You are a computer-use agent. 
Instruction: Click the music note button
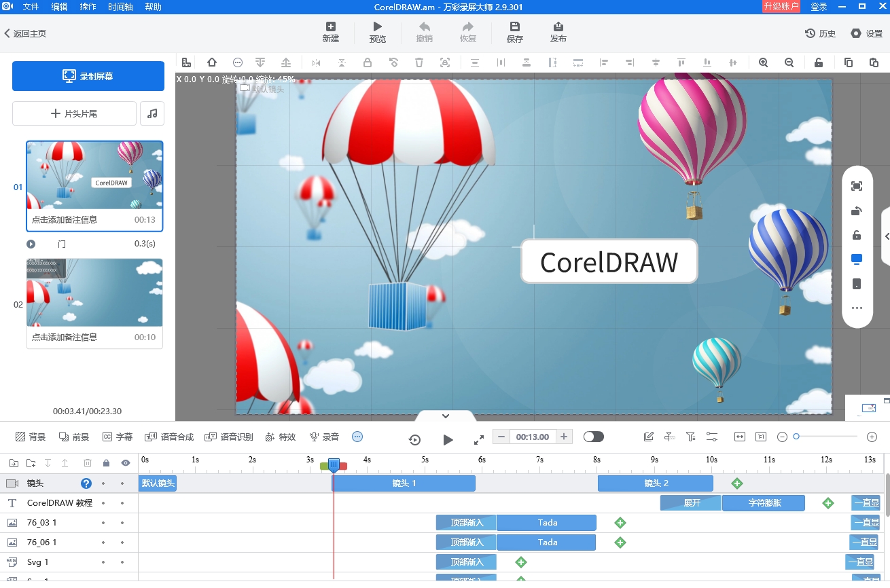(152, 113)
